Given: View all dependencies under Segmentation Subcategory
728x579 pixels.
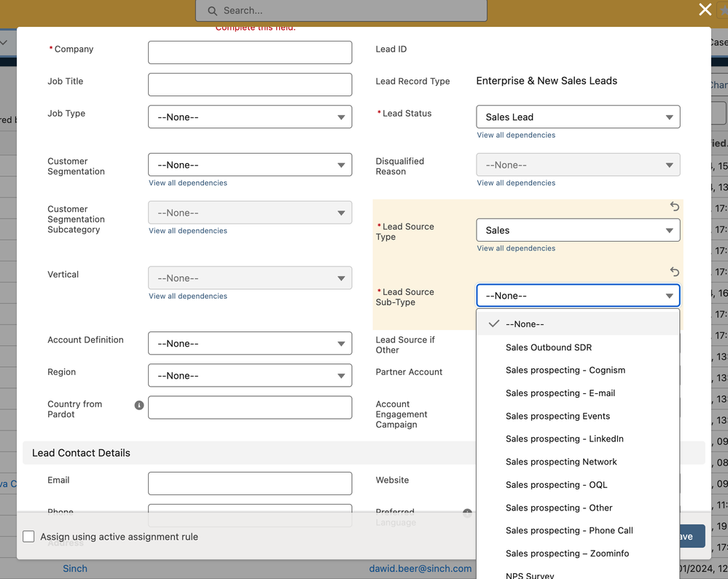Looking at the screenshot, I should coord(187,231).
